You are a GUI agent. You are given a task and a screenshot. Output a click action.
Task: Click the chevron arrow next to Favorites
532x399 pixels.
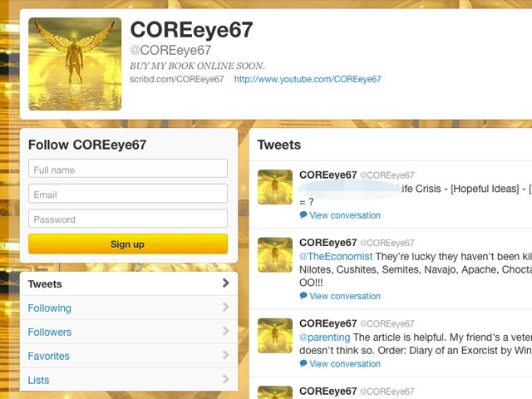point(225,355)
